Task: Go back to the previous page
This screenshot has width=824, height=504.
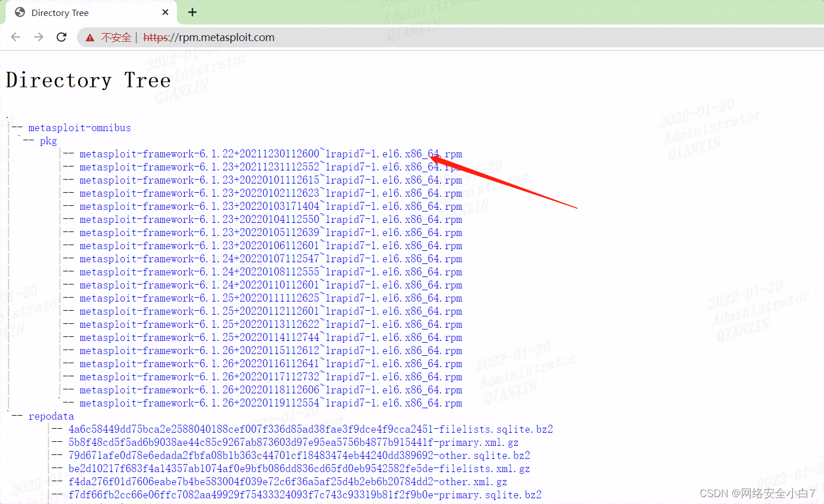Action: click(x=15, y=37)
